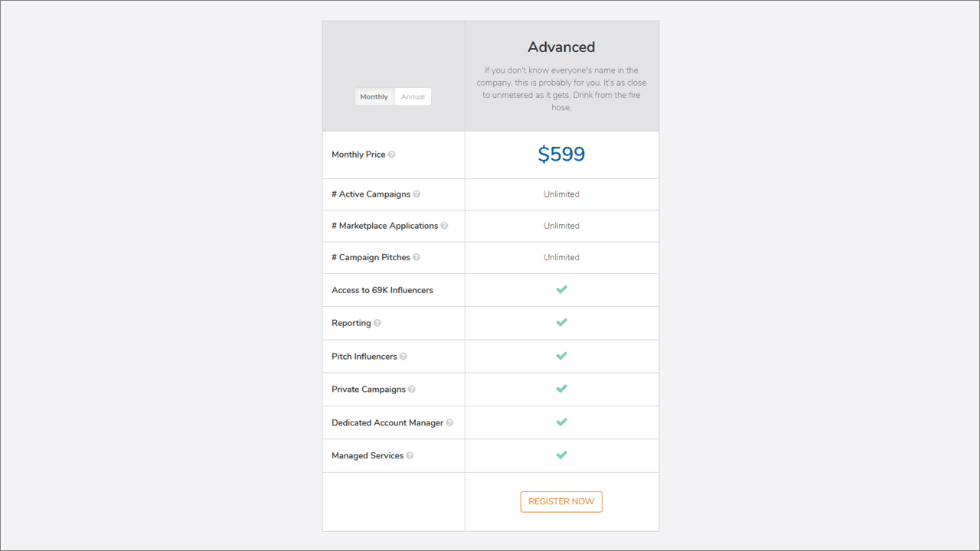The image size is (980, 551).
Task: Click the $599 price amount
Action: (x=561, y=155)
